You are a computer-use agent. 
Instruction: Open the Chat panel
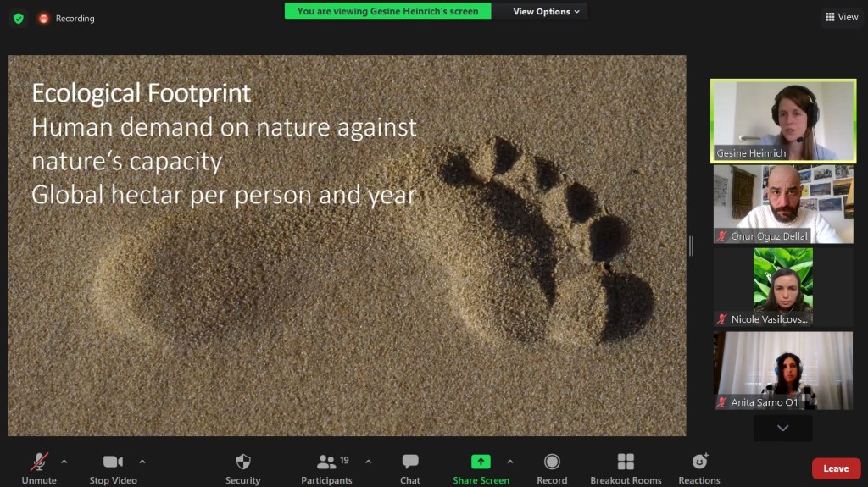[410, 468]
